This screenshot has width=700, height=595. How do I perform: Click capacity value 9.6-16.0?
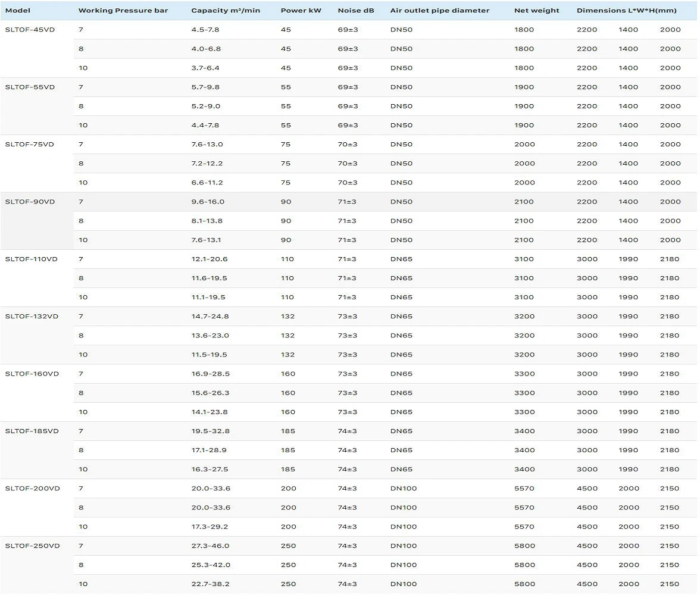[x=208, y=202]
